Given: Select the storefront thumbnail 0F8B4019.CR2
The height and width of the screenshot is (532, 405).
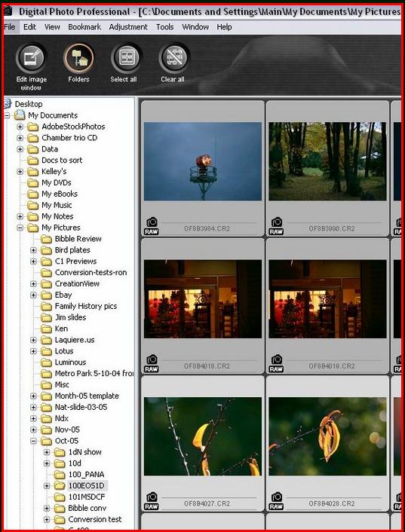Looking at the screenshot, I should [327, 299].
